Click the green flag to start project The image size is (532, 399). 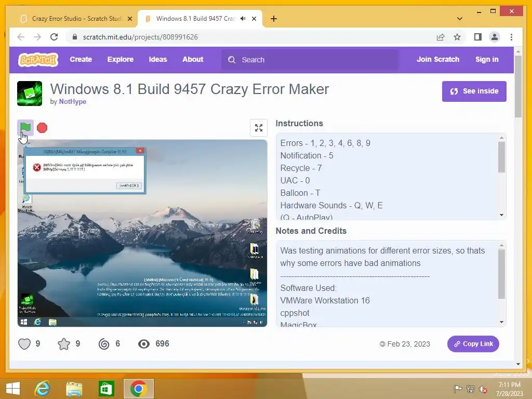click(x=25, y=128)
